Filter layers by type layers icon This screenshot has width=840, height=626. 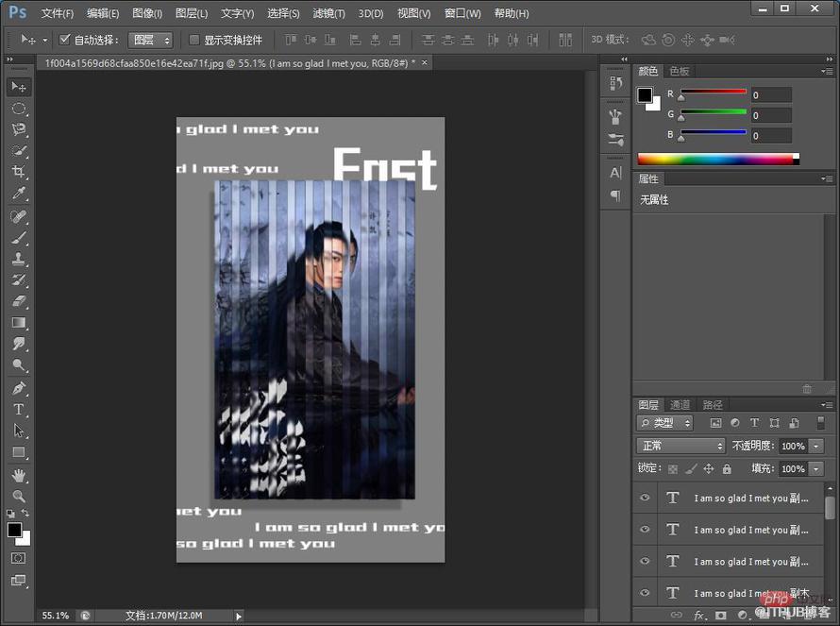754,423
